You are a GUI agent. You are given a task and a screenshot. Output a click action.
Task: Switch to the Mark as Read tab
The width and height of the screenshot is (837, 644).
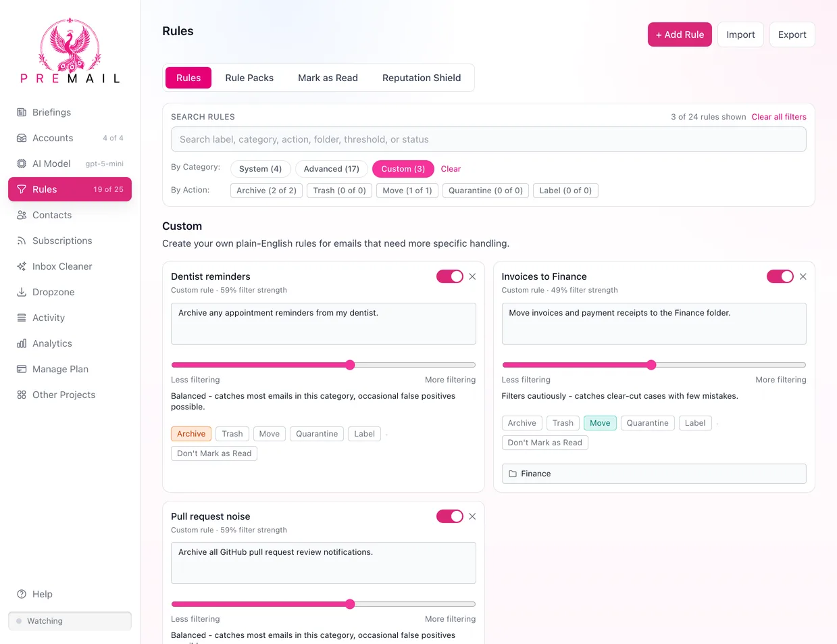click(328, 78)
